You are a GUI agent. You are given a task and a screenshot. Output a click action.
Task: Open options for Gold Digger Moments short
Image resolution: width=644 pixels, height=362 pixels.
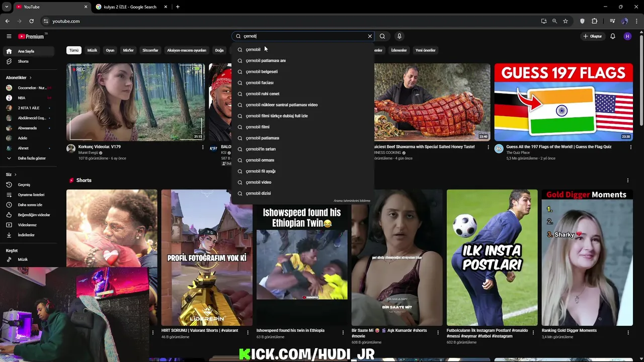point(628,332)
